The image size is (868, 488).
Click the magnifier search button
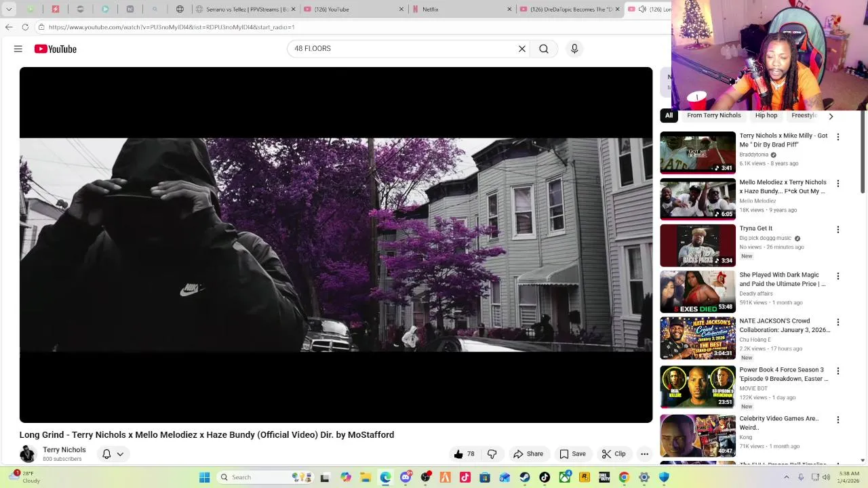[544, 49]
